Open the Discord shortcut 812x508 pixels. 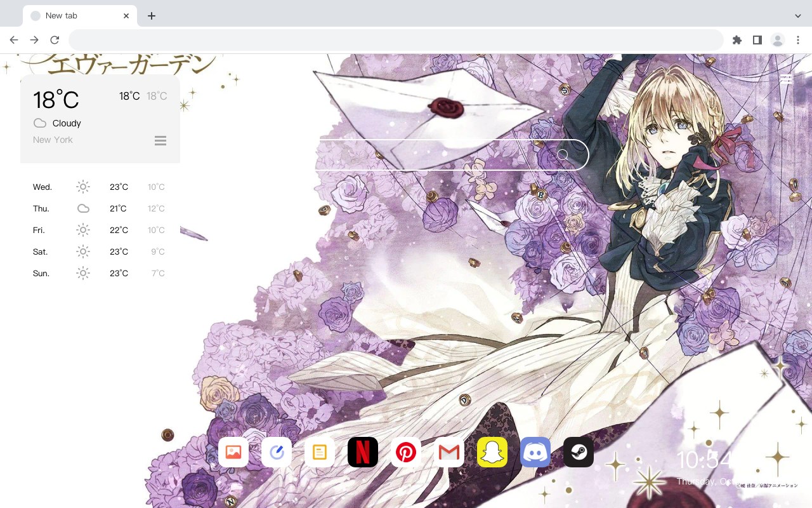pyautogui.click(x=535, y=452)
